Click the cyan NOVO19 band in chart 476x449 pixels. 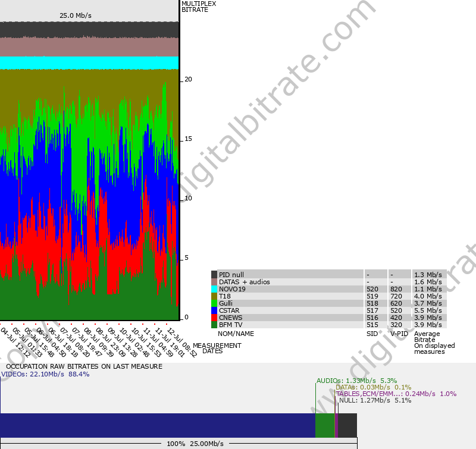[x=89, y=63]
